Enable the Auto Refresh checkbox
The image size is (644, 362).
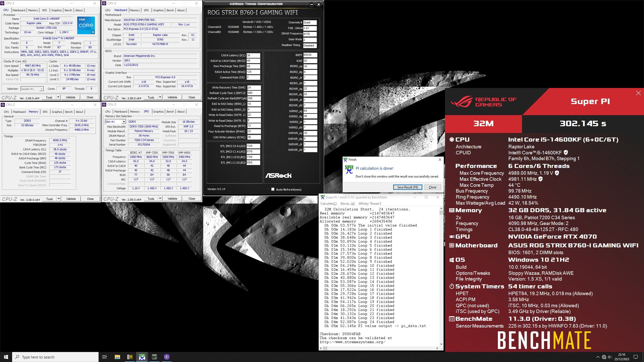click(273, 189)
